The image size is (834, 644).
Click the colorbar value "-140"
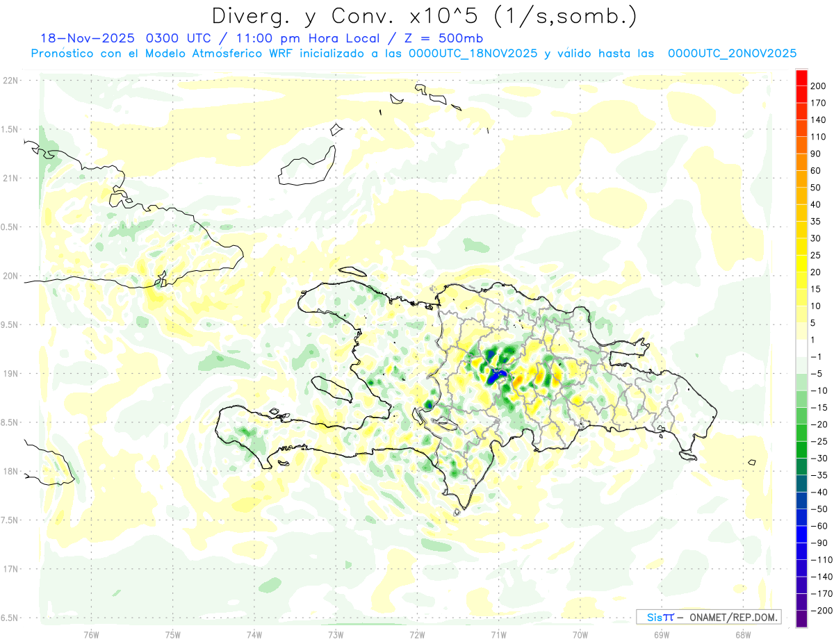pyautogui.click(x=821, y=577)
